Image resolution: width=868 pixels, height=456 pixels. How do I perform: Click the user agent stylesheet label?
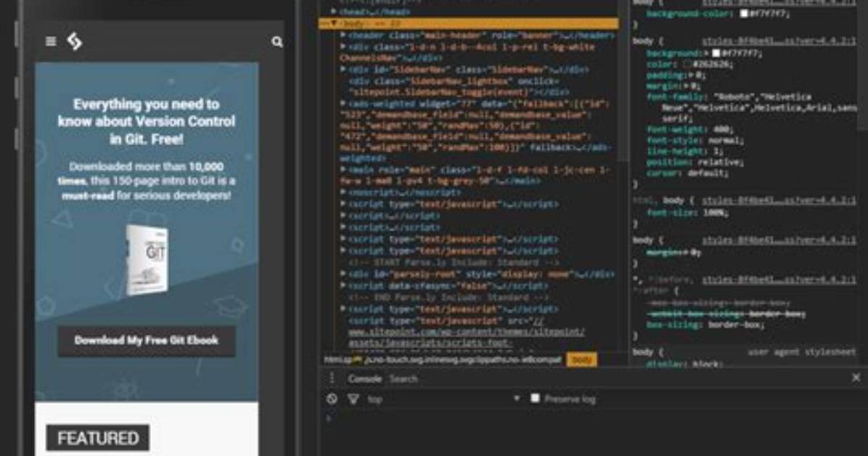pyautogui.click(x=802, y=352)
